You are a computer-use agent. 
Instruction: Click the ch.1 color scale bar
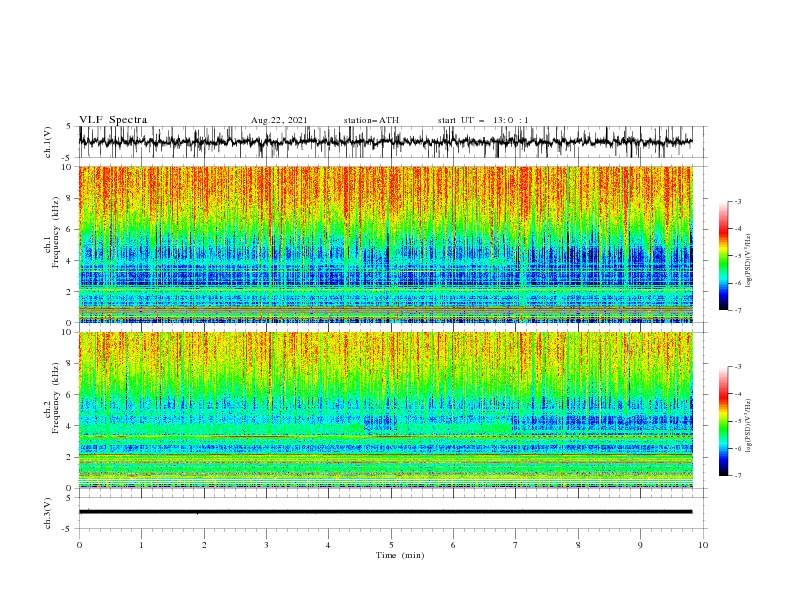point(724,256)
